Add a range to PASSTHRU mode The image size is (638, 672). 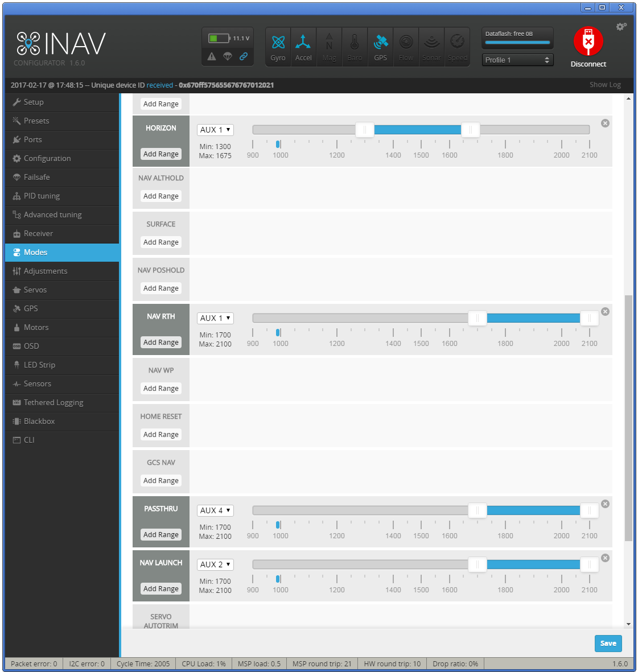[161, 535]
